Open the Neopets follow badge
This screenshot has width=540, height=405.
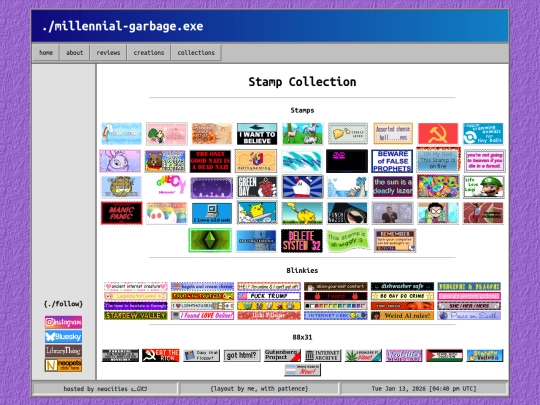pyautogui.click(x=63, y=365)
